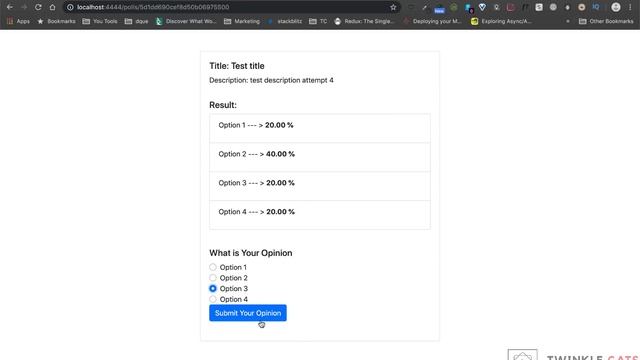Reload the page with the refresh icon

pos(38,7)
